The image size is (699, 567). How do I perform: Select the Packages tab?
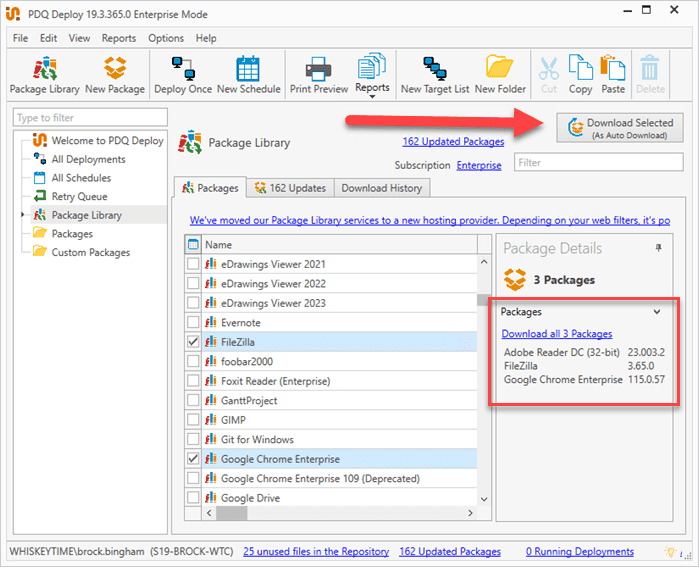click(x=210, y=188)
